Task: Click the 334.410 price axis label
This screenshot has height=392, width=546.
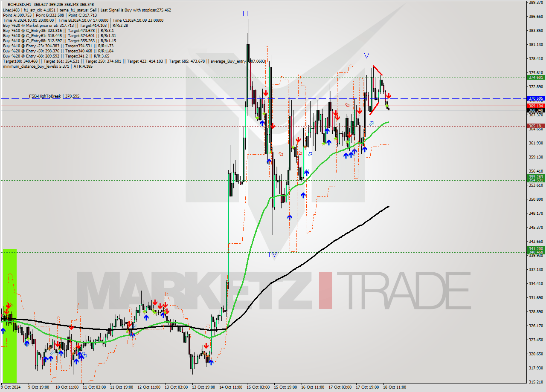Action: coord(536,283)
